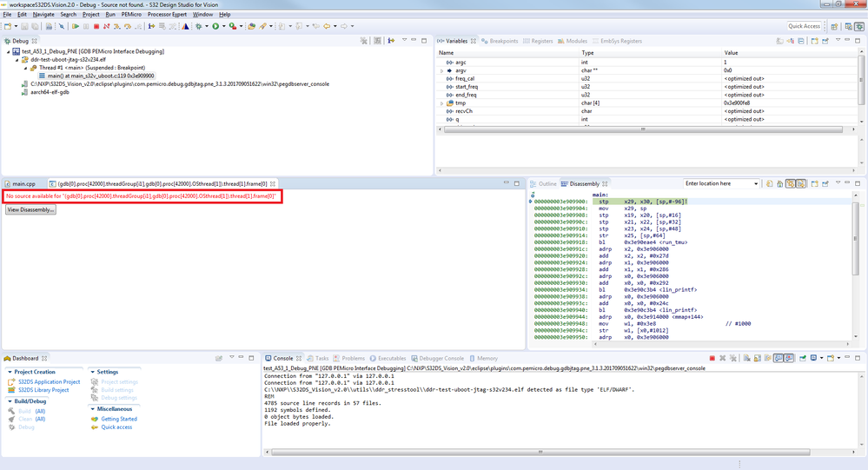Click the Skip All Breakpoints icon
The height and width of the screenshot is (470, 868).
(62, 26)
